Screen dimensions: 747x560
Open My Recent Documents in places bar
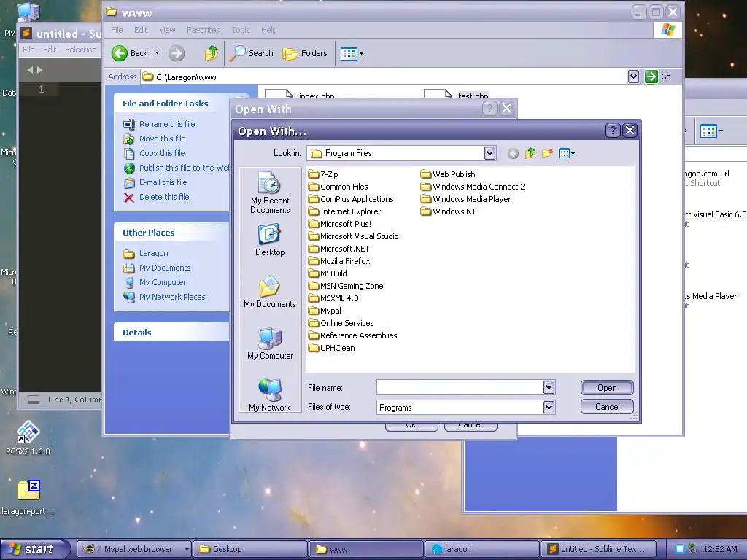click(x=270, y=192)
